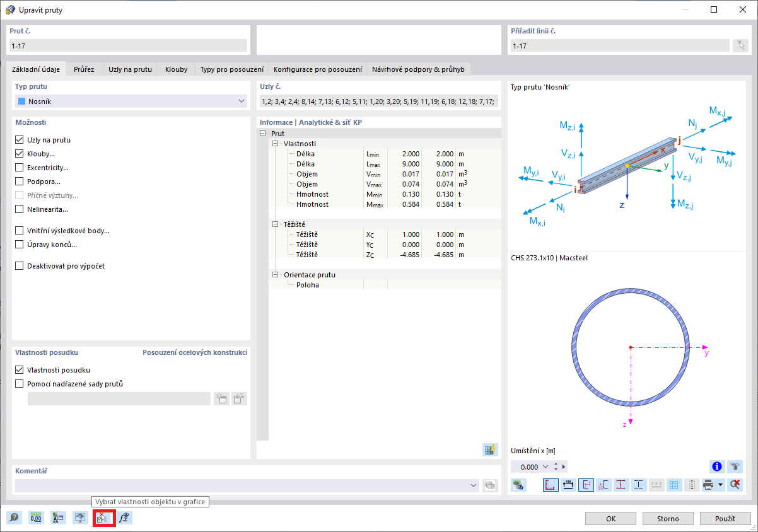Open the help icon in bottom toolbar
This screenshot has width=758, height=532.
14,518
